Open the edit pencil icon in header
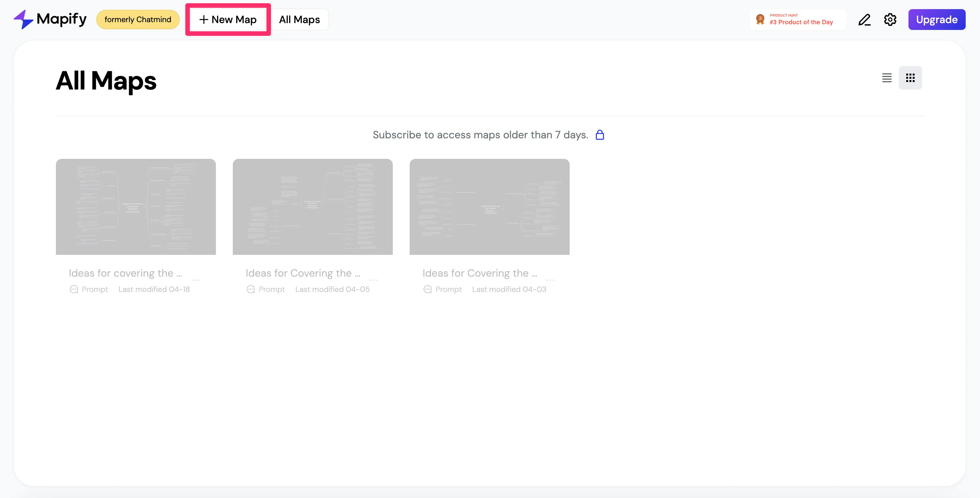 pyautogui.click(x=864, y=20)
